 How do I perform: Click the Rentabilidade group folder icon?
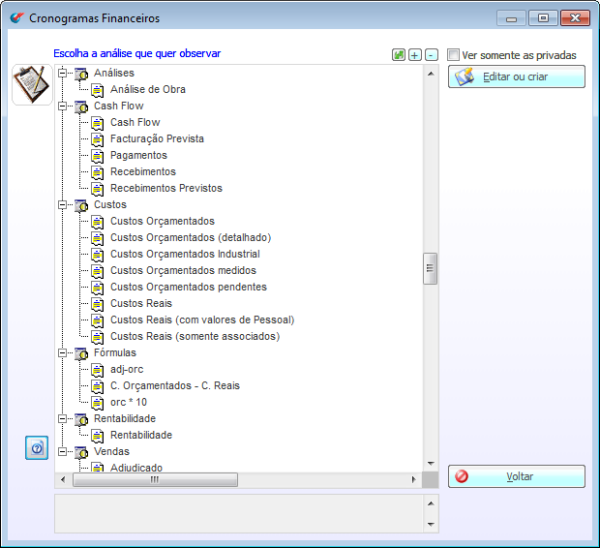tap(81, 419)
